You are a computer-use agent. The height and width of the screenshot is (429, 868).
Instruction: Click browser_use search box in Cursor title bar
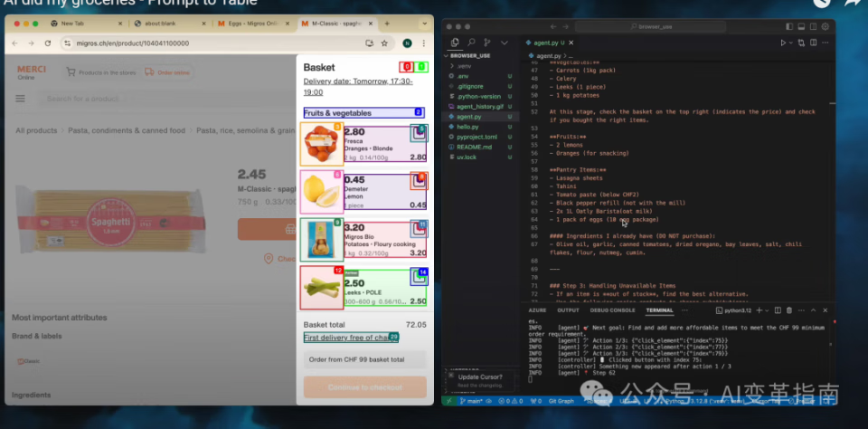point(650,26)
